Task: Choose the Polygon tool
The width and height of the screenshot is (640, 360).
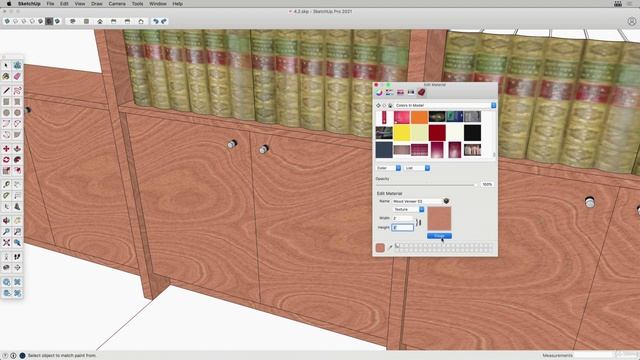Action: coord(17,113)
